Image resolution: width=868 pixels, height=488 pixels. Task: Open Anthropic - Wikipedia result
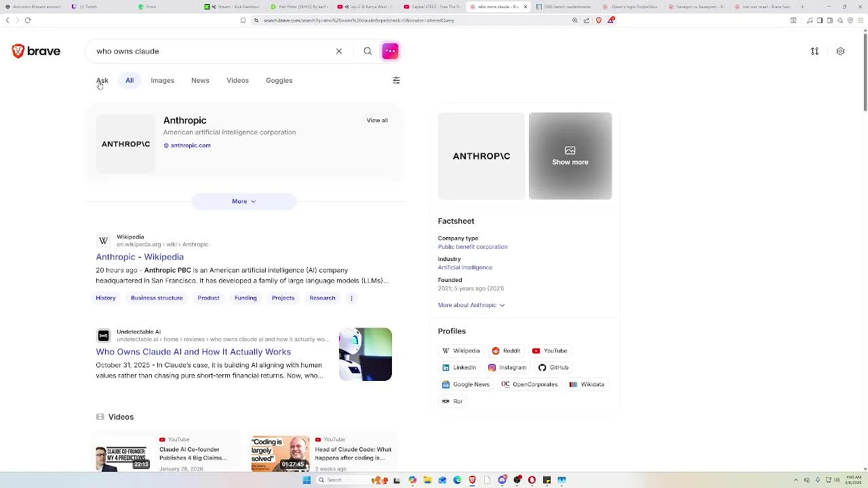[140, 257]
